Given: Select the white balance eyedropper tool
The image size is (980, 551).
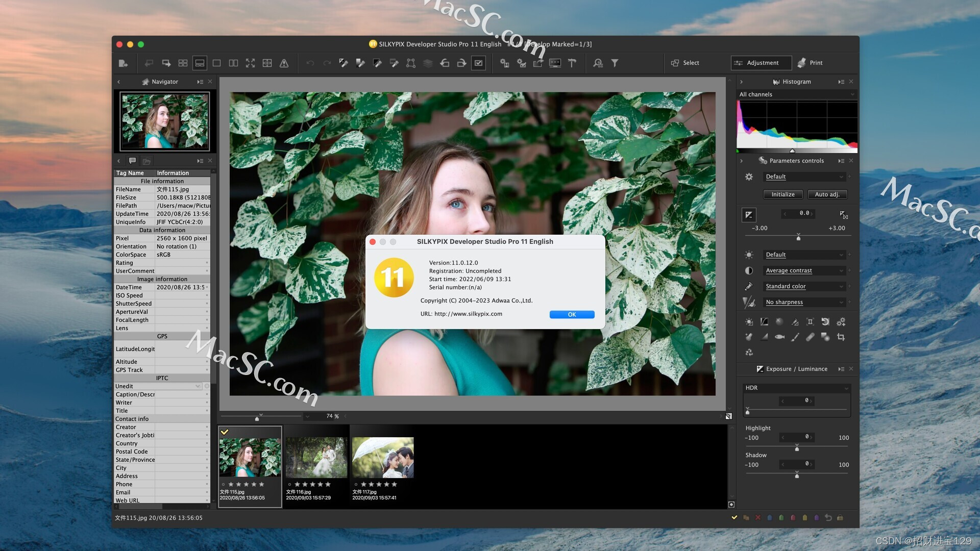Looking at the screenshot, I should 344,63.
